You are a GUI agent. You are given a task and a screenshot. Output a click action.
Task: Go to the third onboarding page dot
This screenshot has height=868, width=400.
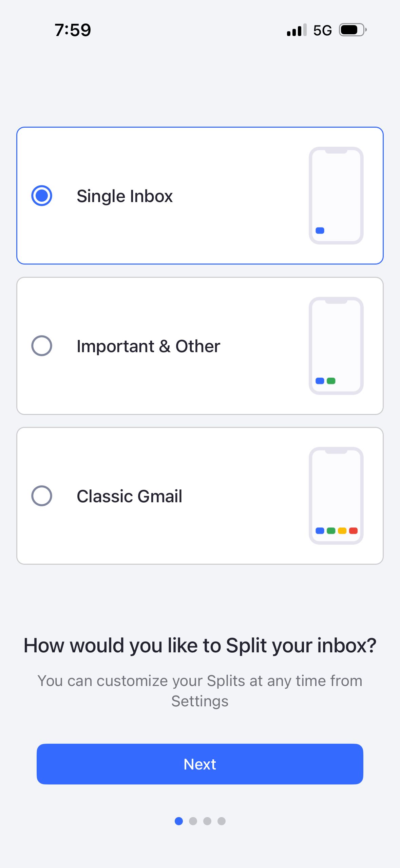point(207,821)
